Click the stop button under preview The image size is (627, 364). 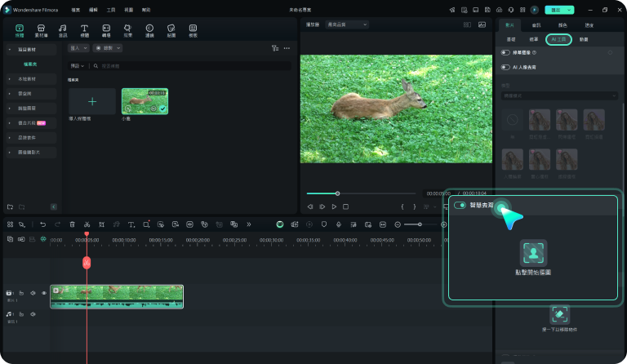point(346,207)
